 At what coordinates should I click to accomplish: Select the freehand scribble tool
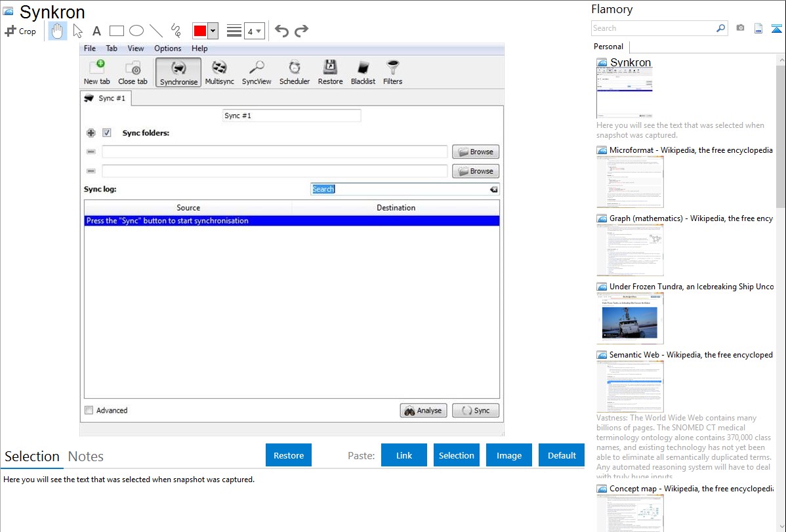175,31
